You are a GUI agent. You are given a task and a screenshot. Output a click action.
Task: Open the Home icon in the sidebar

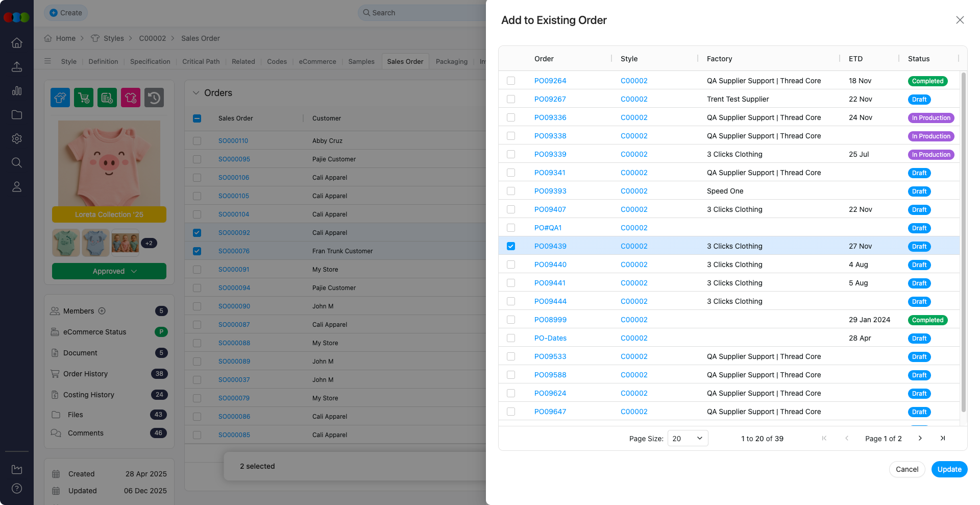click(x=17, y=43)
